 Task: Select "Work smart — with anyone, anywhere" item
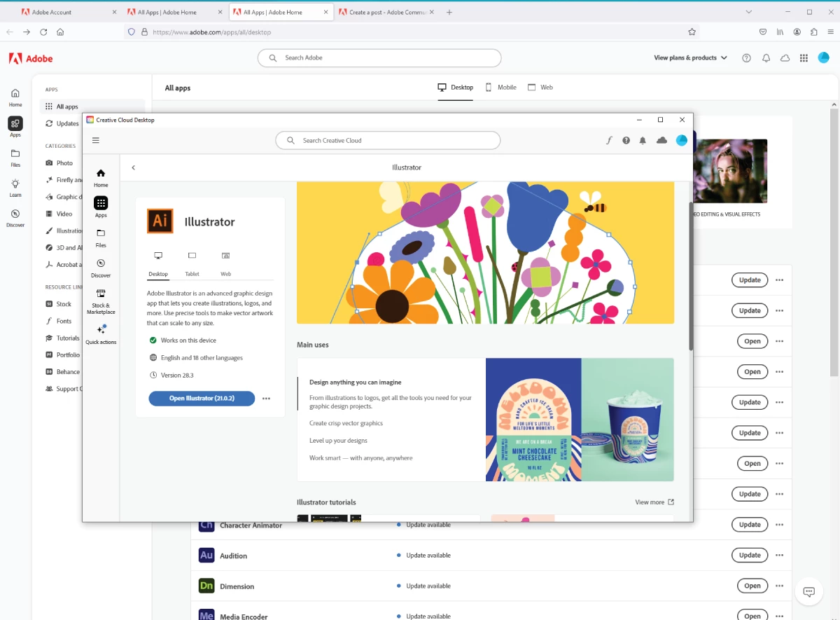360,458
